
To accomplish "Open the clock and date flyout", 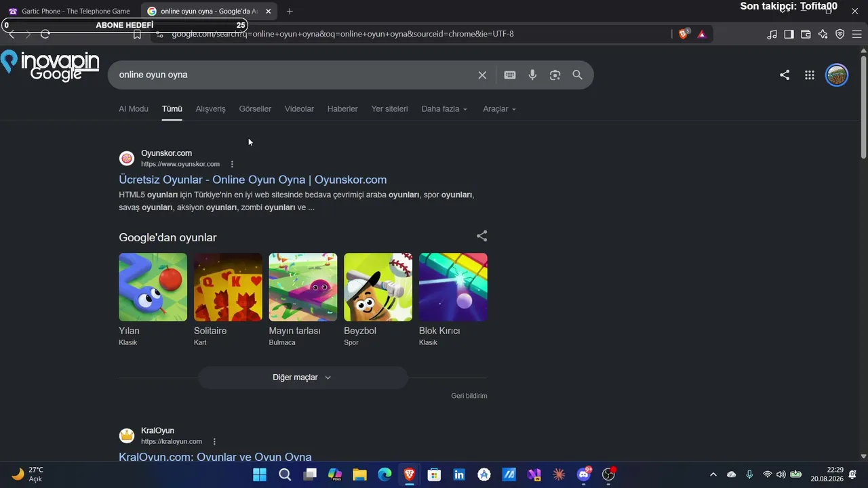I will pos(827,474).
